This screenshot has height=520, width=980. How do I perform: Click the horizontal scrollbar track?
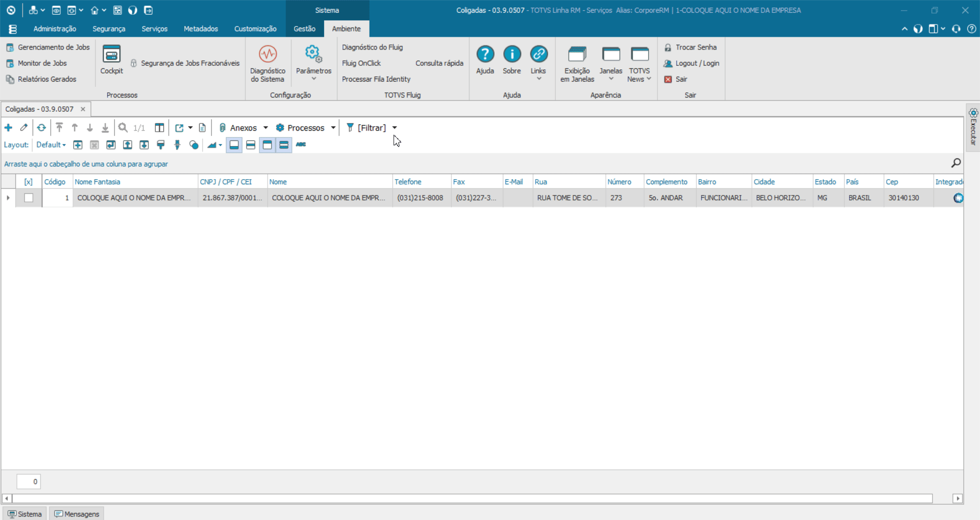(x=472, y=499)
